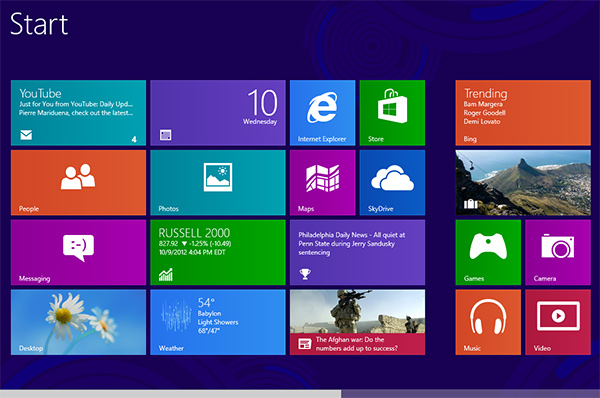
Task: Open the Video tile
Action: click(x=558, y=322)
